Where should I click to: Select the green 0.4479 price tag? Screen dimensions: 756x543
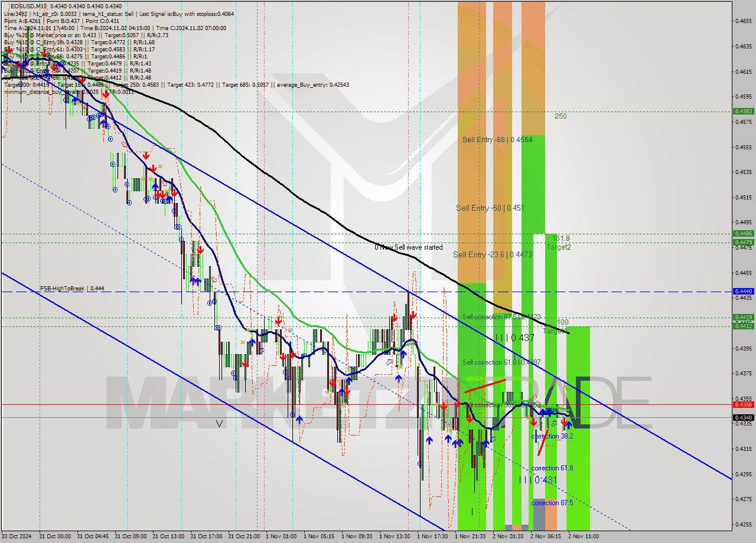pos(742,242)
